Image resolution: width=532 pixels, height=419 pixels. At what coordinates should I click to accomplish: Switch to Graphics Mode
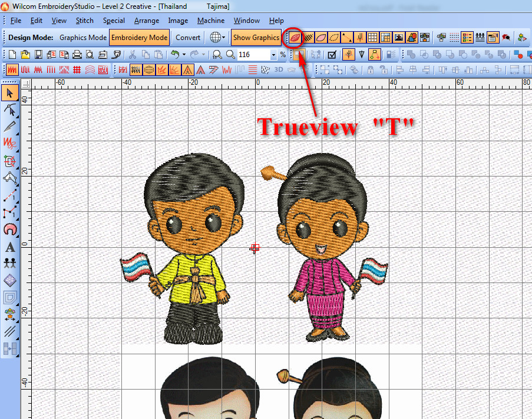click(83, 38)
